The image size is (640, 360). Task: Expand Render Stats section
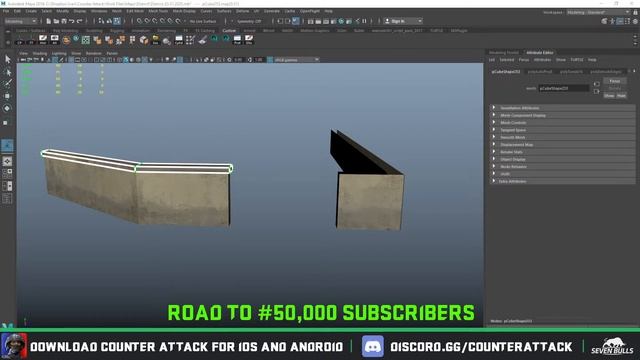click(562, 152)
